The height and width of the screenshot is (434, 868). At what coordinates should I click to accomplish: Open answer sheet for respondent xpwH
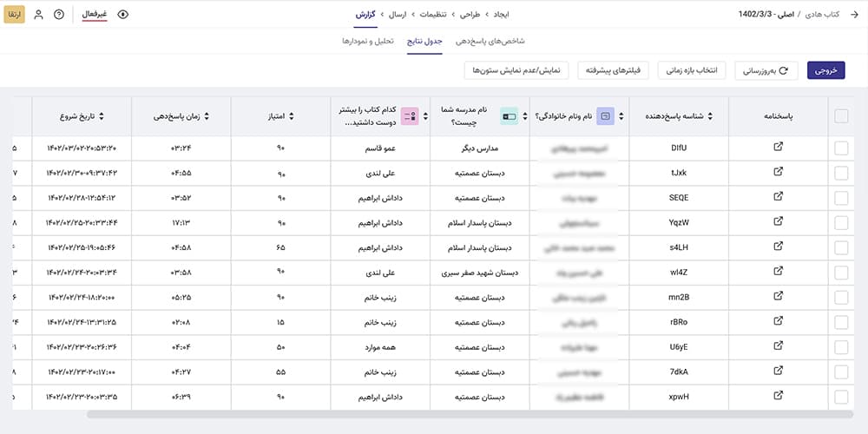pyautogui.click(x=778, y=397)
